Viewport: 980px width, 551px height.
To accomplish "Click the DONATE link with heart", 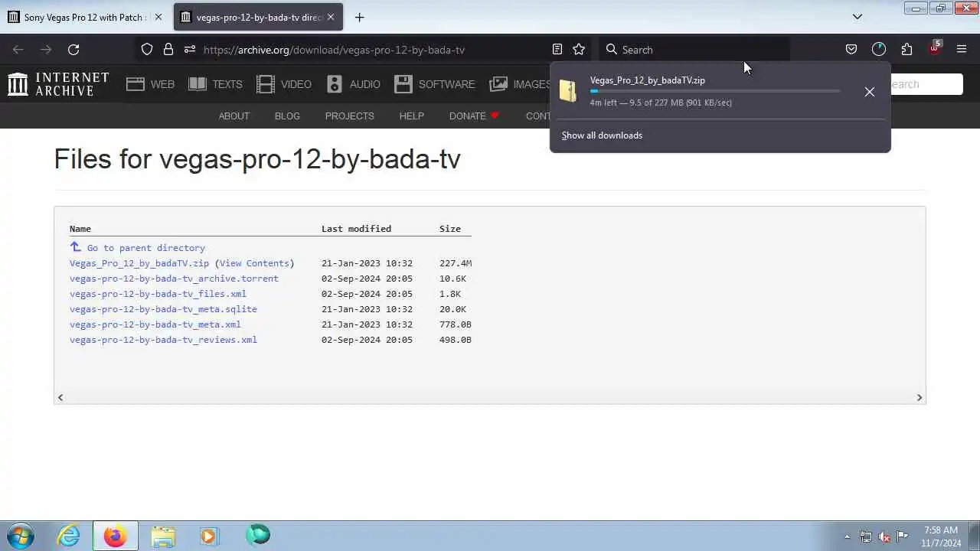I will pyautogui.click(x=474, y=116).
